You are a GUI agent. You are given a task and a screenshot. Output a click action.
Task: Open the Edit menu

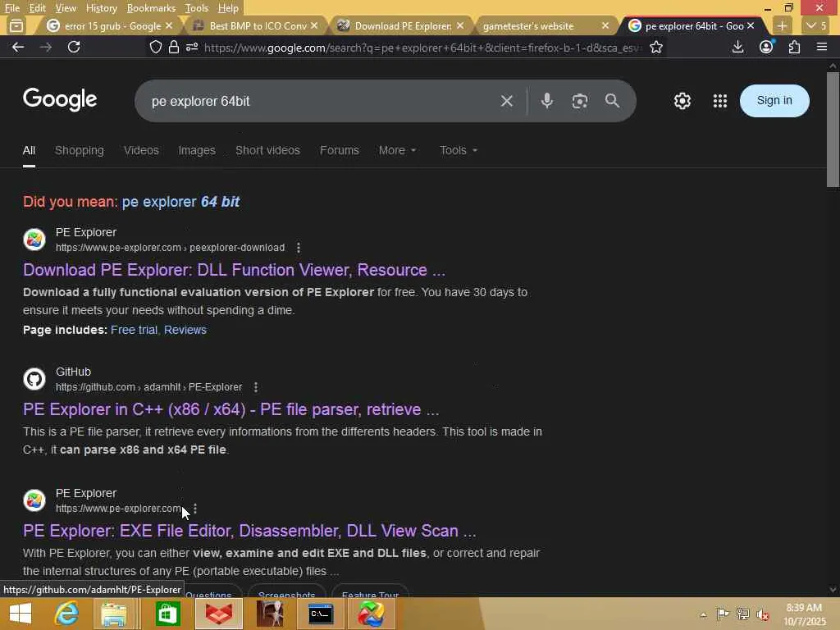[38, 8]
